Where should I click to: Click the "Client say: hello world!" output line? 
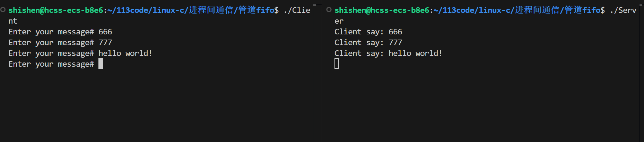coord(388,53)
